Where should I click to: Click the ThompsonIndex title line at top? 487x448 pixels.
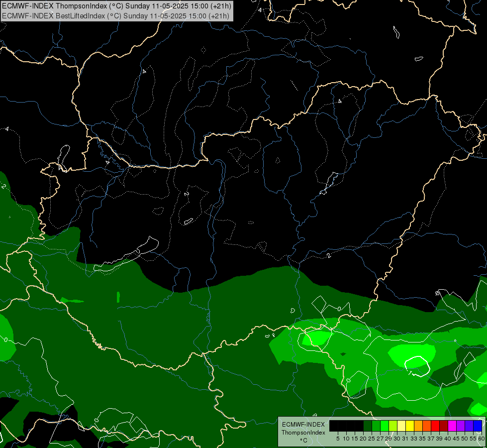116,6
